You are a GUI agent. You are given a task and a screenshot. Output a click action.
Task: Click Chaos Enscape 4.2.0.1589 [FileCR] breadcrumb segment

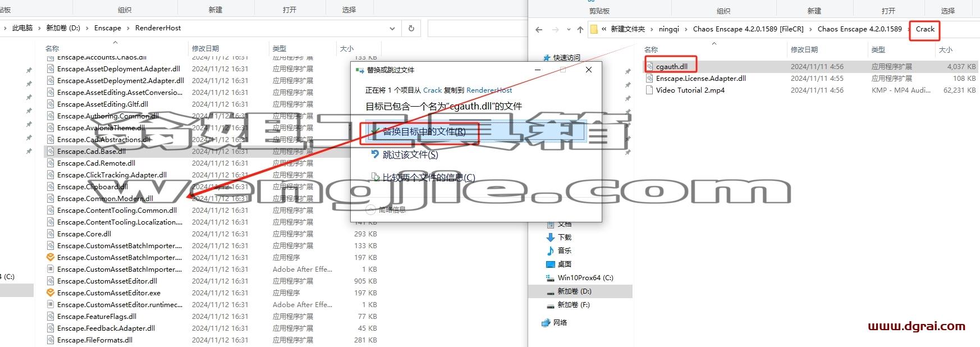(748, 29)
